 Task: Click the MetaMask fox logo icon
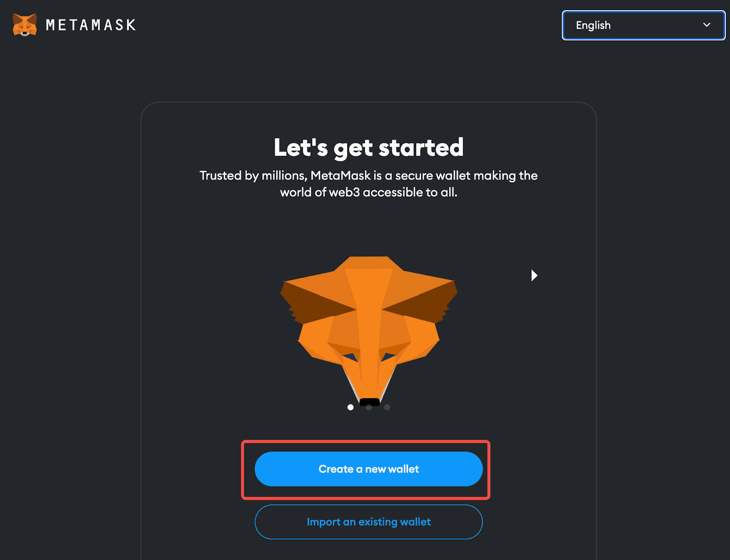tap(25, 25)
